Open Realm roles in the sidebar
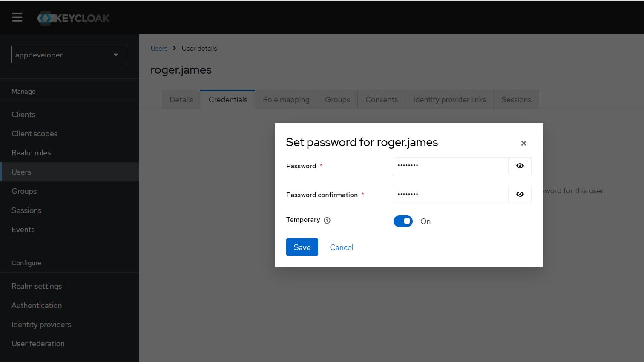The image size is (644, 362). (x=69, y=153)
